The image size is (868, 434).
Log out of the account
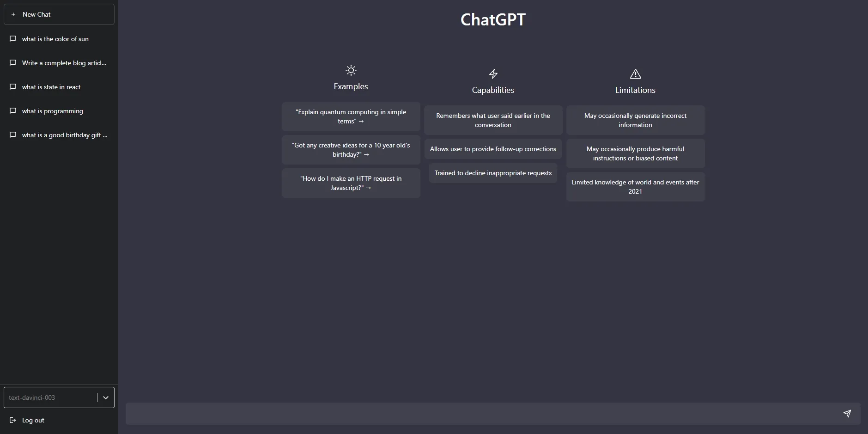pos(59,420)
